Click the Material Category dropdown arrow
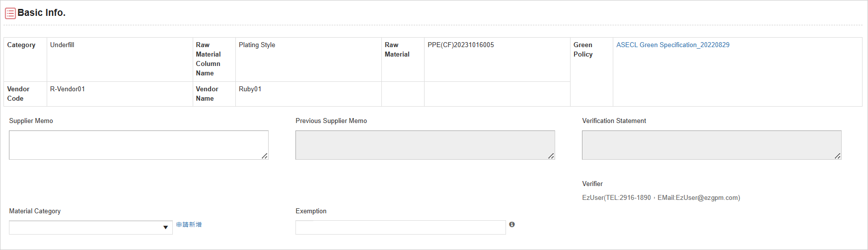This screenshot has width=868, height=250. click(165, 228)
